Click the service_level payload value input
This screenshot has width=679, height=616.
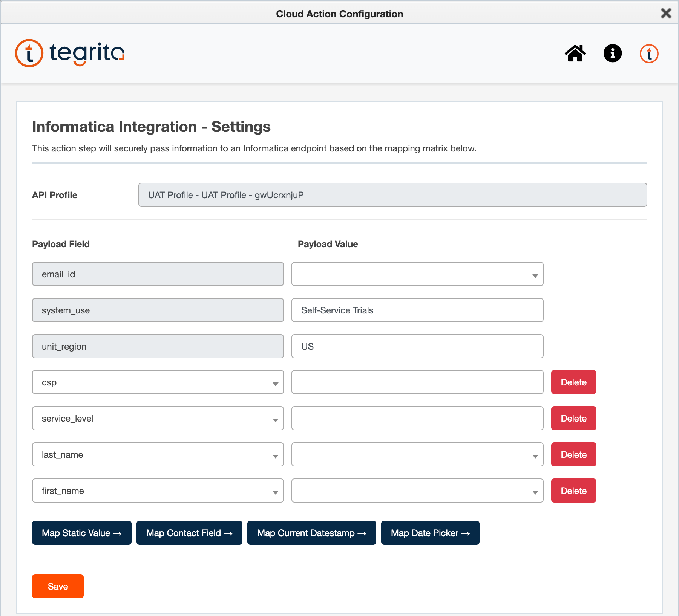pyautogui.click(x=417, y=418)
